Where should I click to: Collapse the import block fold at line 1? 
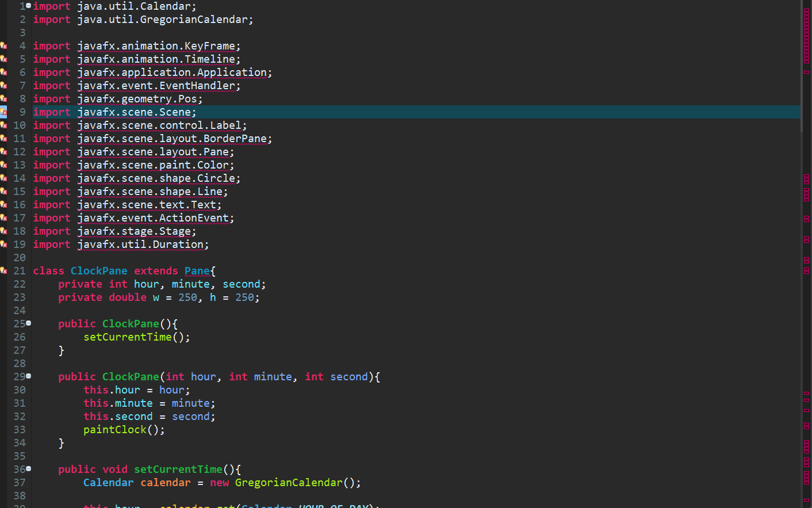pos(29,6)
